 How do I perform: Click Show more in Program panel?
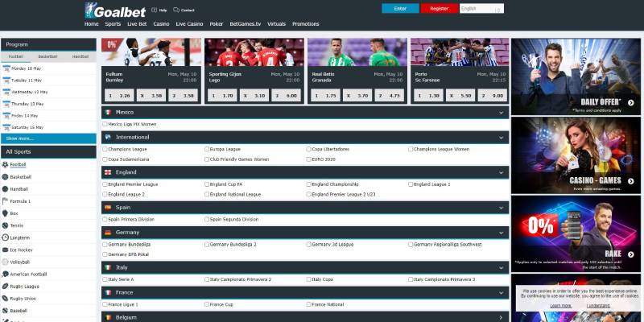click(48, 138)
